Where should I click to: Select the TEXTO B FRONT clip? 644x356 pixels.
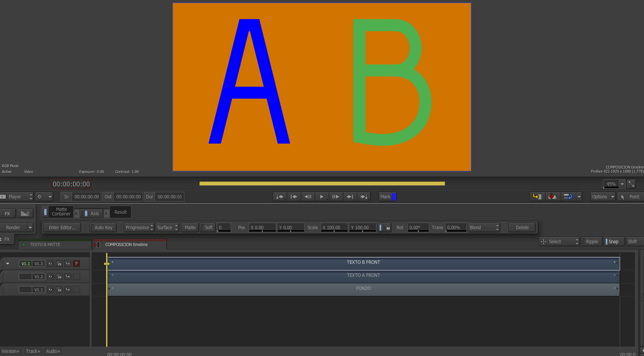[x=363, y=263]
